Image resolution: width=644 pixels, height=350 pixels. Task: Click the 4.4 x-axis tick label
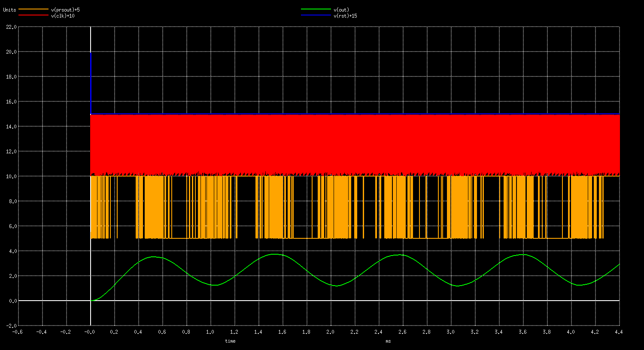point(619,332)
